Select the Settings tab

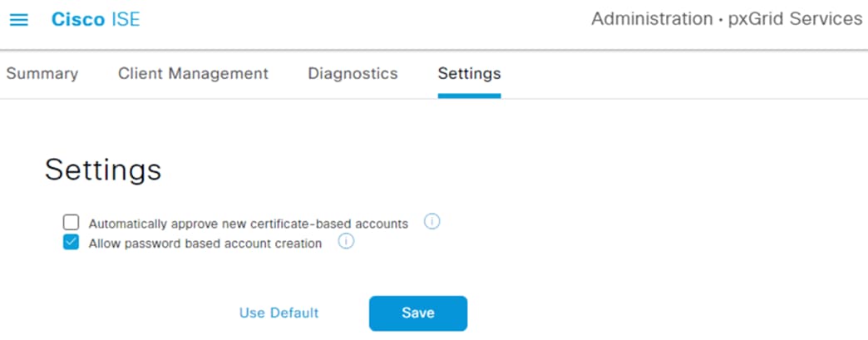470,74
